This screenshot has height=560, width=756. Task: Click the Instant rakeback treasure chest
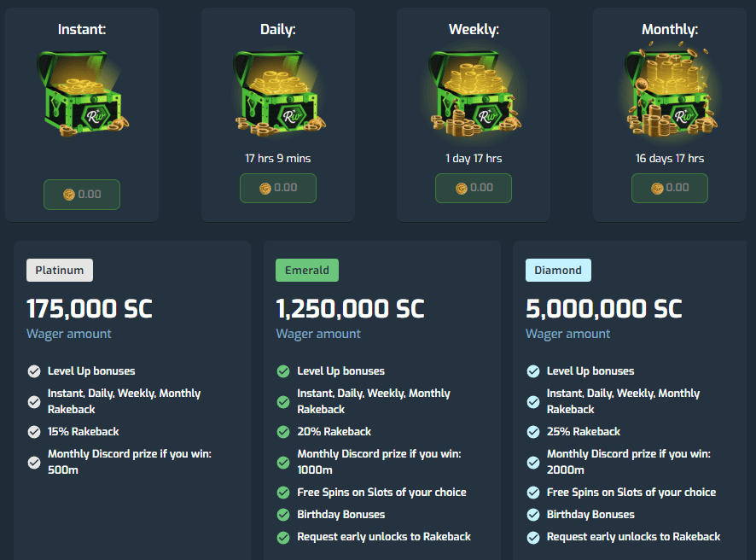tap(82, 91)
